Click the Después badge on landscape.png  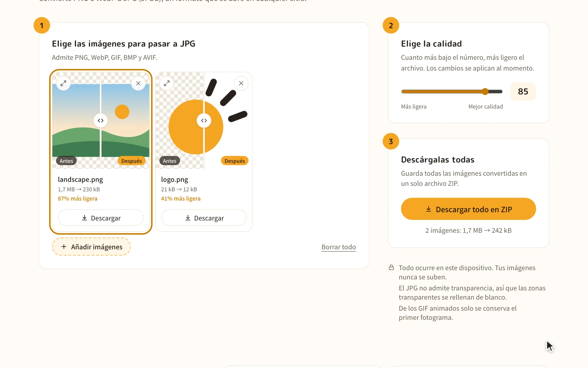point(131,161)
